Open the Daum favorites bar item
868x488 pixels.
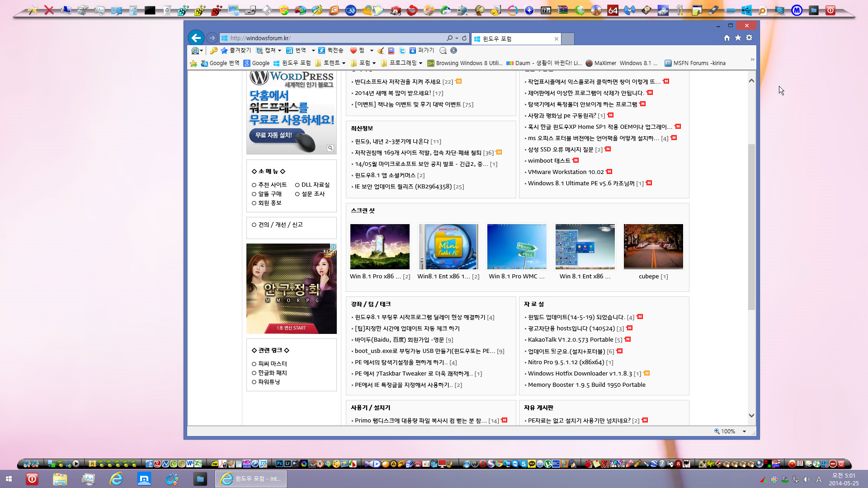coord(544,63)
